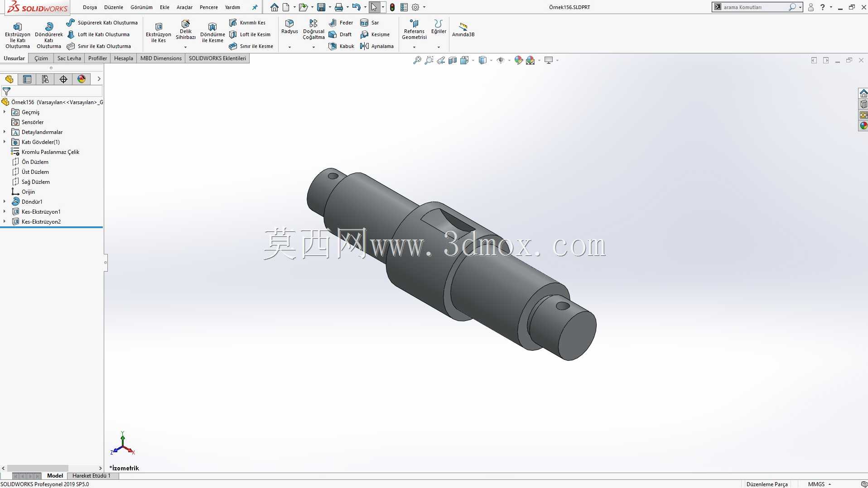
Task: Switch to the Hesapla tab
Action: [124, 58]
